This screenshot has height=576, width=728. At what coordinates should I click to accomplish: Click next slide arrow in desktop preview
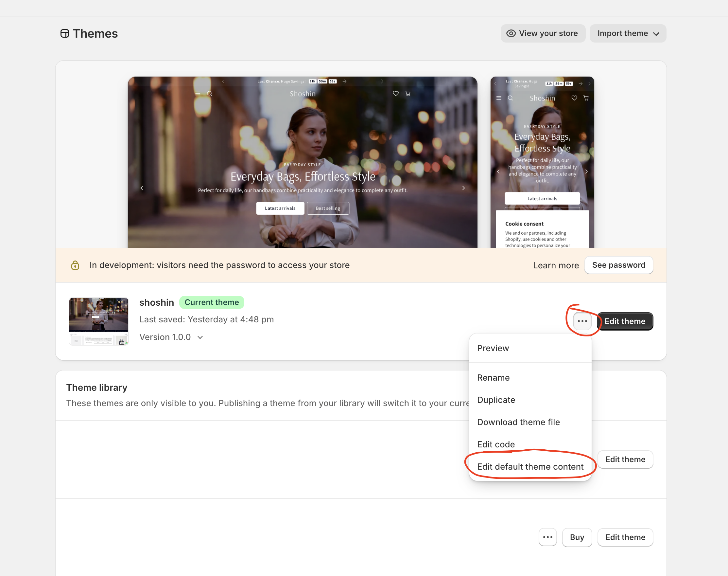[463, 188]
